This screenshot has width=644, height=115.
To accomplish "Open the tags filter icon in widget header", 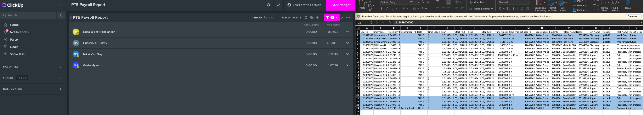I will pos(311,17).
